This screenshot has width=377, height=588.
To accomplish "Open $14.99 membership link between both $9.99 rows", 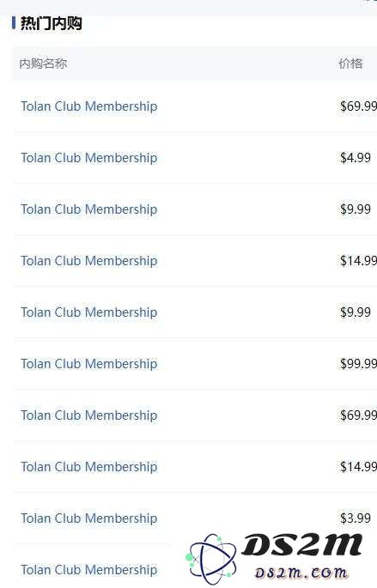I will pyautogui.click(x=89, y=261).
